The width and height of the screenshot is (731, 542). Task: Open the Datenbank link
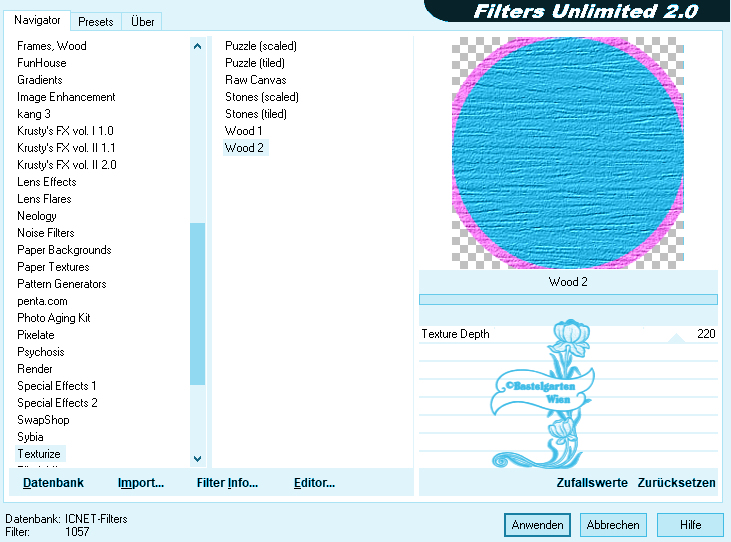pyautogui.click(x=53, y=483)
